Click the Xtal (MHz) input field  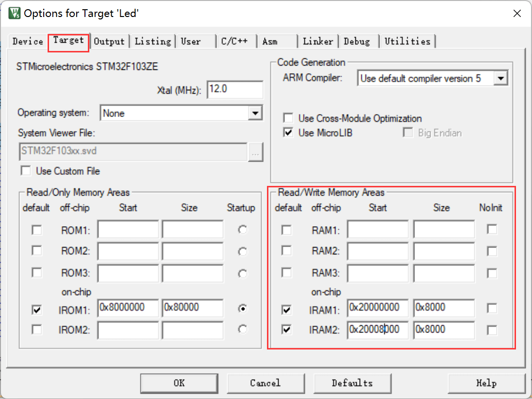235,90
